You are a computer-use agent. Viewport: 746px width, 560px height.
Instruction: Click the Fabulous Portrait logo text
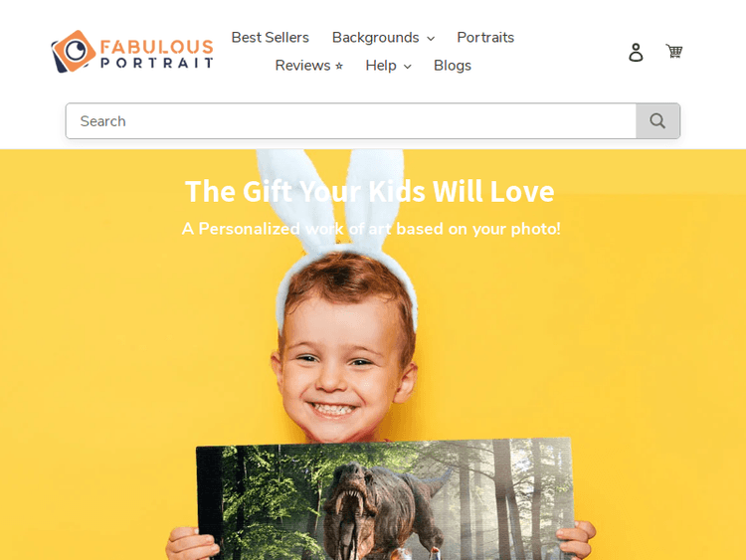pos(156,54)
